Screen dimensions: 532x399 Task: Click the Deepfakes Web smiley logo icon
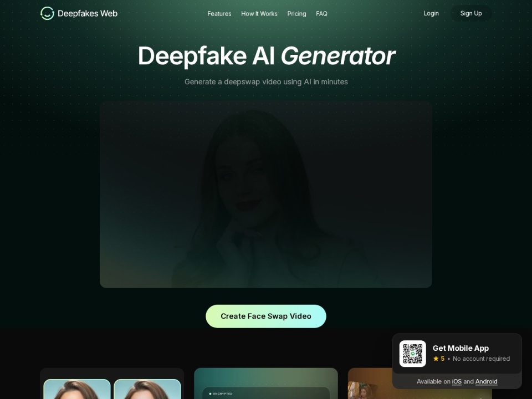[47, 13]
